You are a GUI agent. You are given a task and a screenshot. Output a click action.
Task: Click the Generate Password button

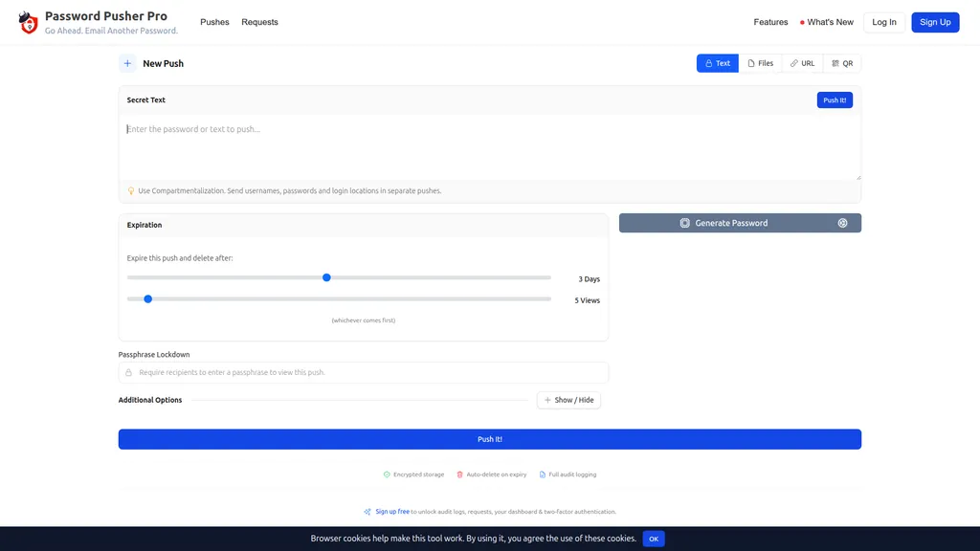(x=740, y=223)
